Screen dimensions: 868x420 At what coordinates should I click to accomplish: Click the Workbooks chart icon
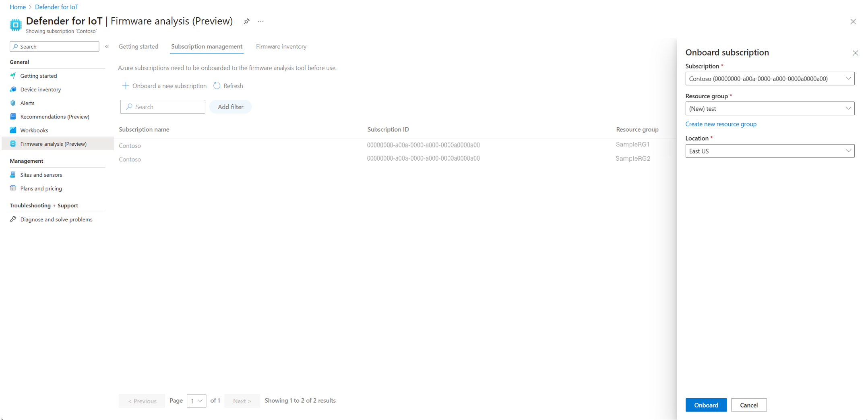pyautogui.click(x=13, y=130)
